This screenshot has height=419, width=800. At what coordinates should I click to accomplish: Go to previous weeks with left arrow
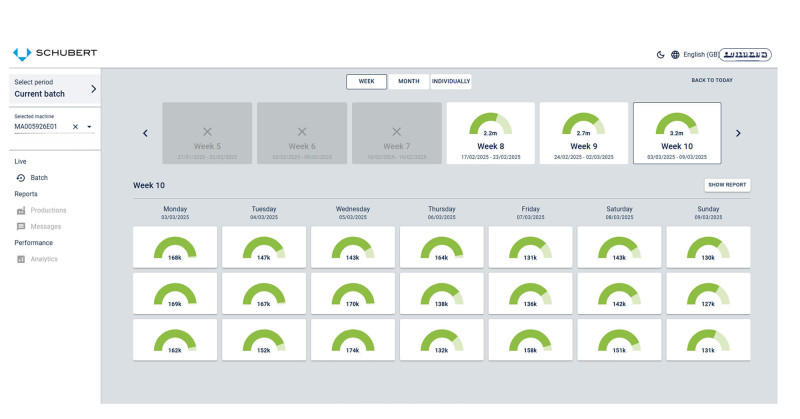(145, 133)
